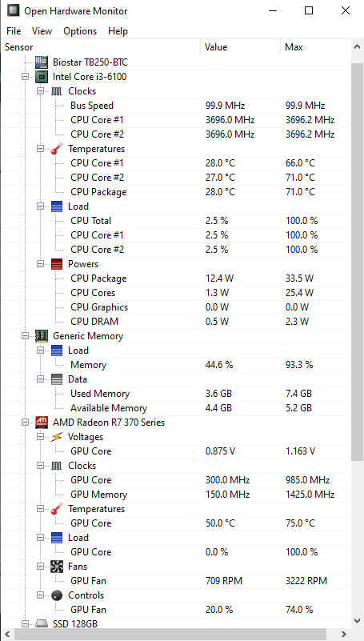Image resolution: width=364 pixels, height=641 pixels.
Task: Click the Max column header
Action: (316, 47)
